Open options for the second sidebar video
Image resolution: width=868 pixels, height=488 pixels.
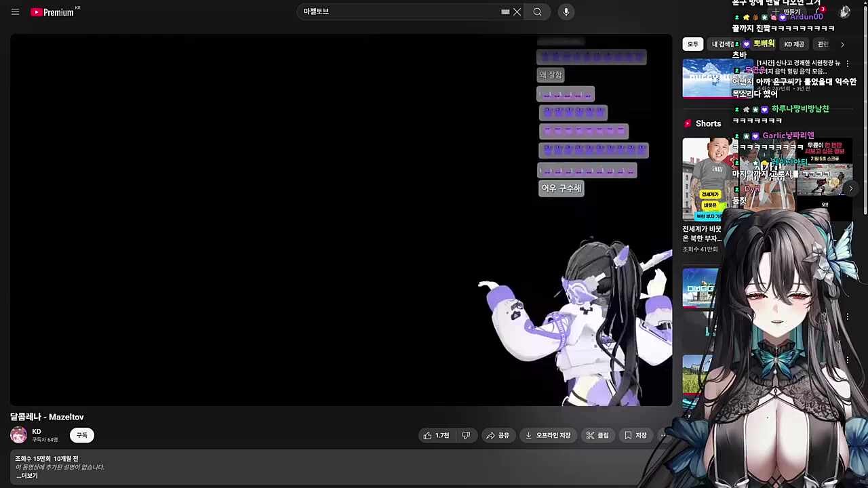[x=847, y=317]
